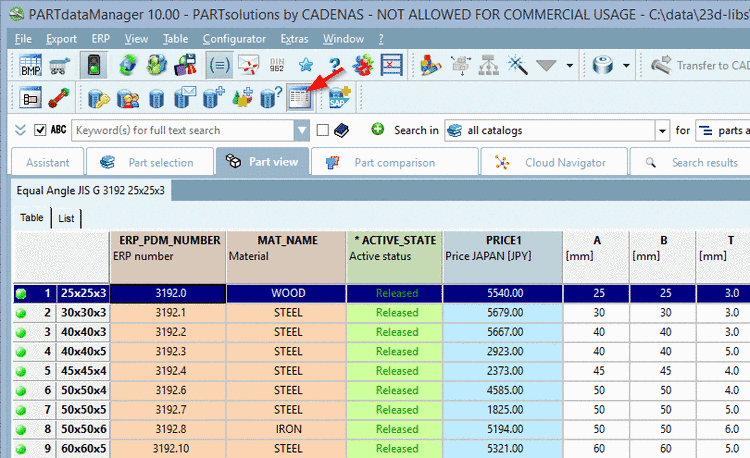Toggle the ABC full text search checkbox
Screen dimensions: 750x458
point(40,130)
